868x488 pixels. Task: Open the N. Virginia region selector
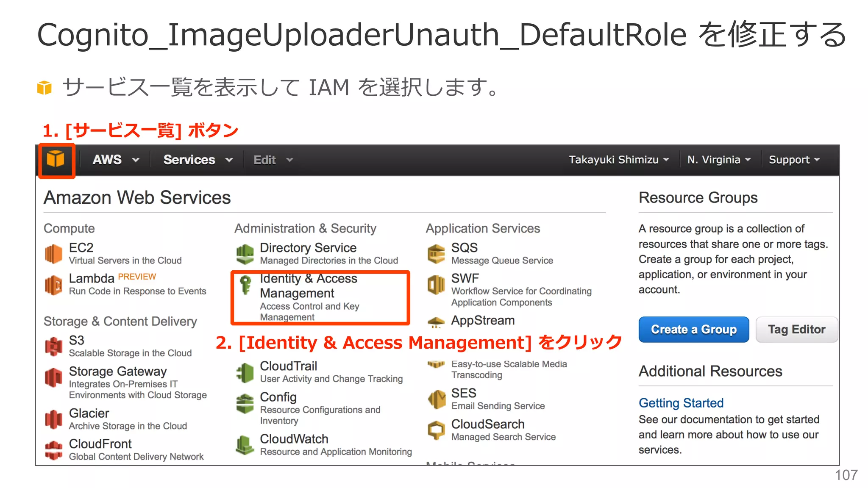tap(719, 160)
